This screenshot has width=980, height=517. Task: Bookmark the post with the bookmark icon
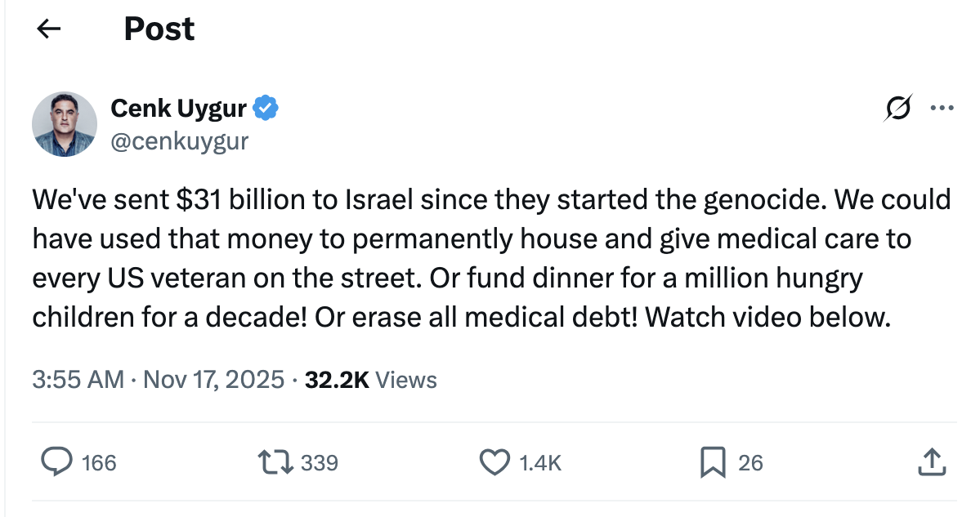(713, 463)
